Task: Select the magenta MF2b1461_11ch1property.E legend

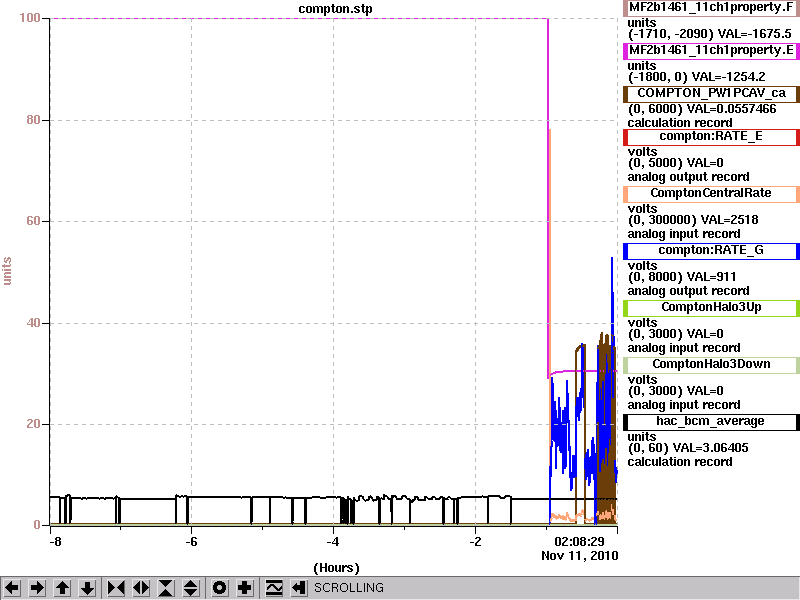Action: point(711,51)
